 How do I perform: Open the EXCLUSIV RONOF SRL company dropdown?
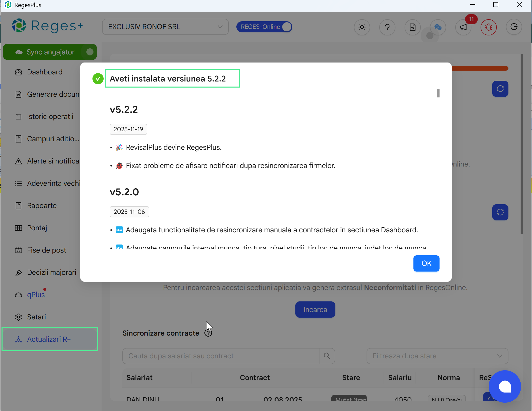tap(165, 27)
